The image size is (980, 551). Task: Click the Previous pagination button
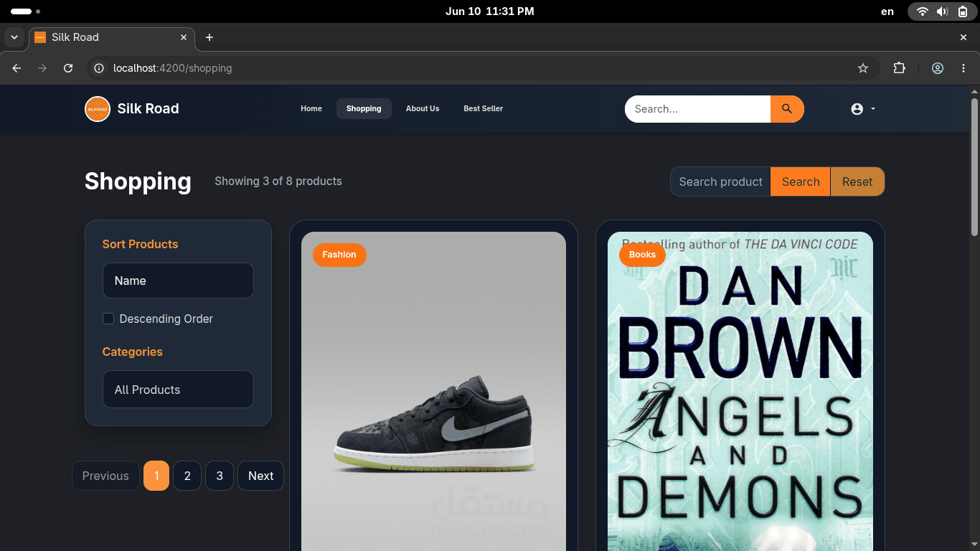[105, 476]
